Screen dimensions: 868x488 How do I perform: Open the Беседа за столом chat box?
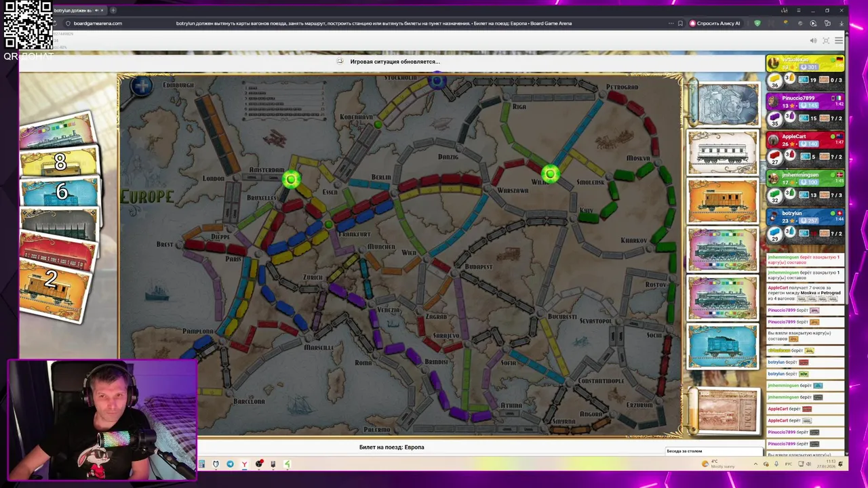point(713,451)
